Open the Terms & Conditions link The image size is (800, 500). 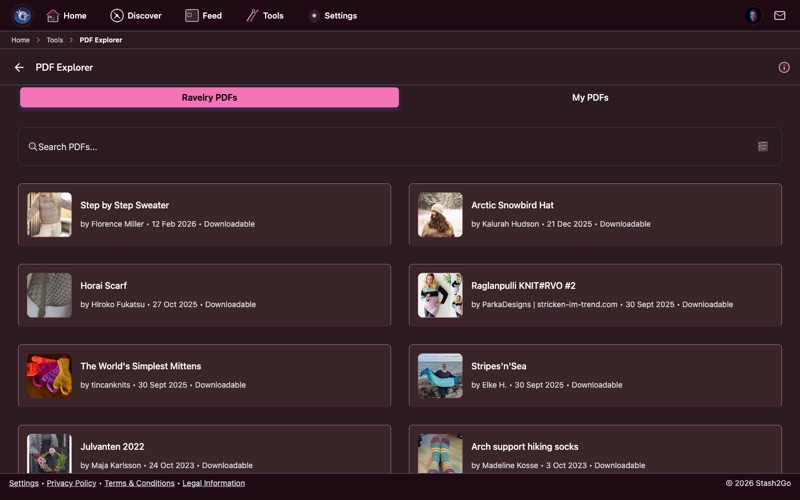coord(139,483)
